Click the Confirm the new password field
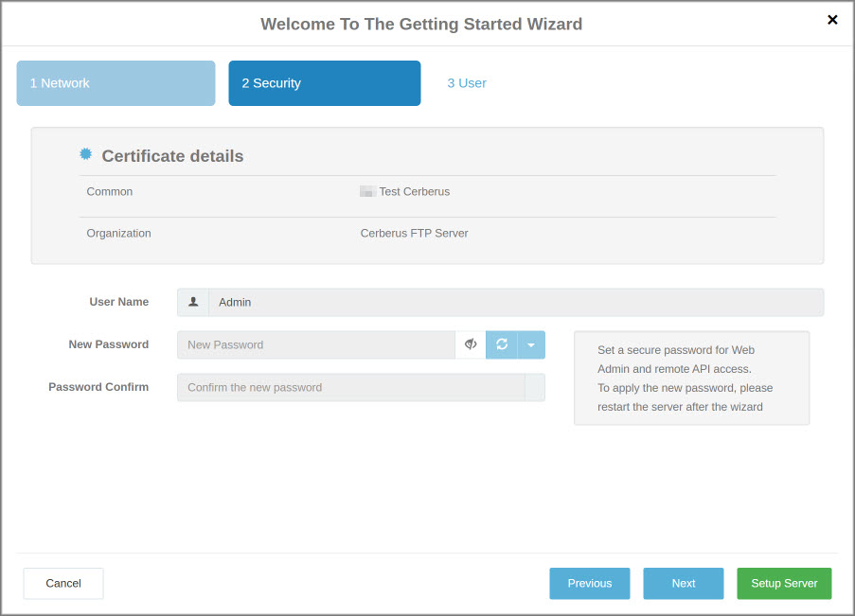 pyautogui.click(x=350, y=387)
